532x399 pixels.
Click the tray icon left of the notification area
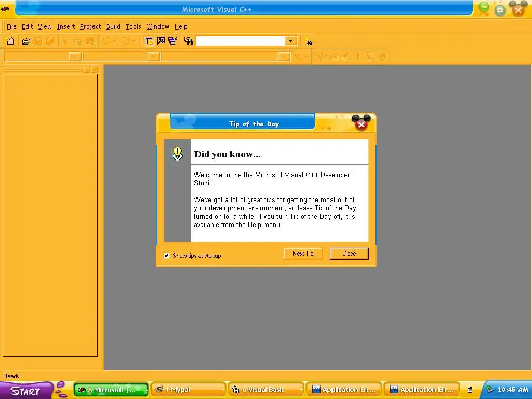(x=470, y=390)
